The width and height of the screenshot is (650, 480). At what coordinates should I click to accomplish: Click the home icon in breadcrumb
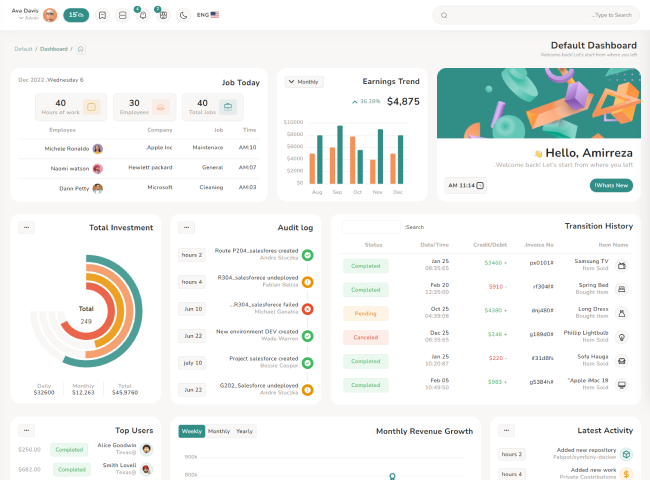[81, 48]
